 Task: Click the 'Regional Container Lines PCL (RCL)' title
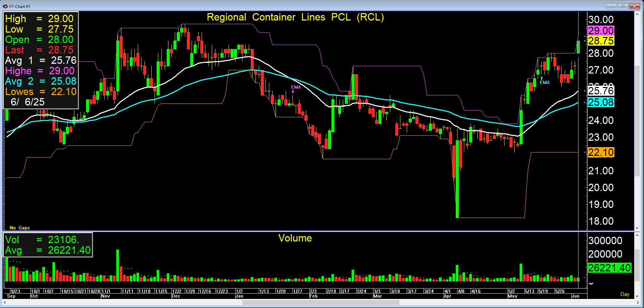click(x=295, y=17)
